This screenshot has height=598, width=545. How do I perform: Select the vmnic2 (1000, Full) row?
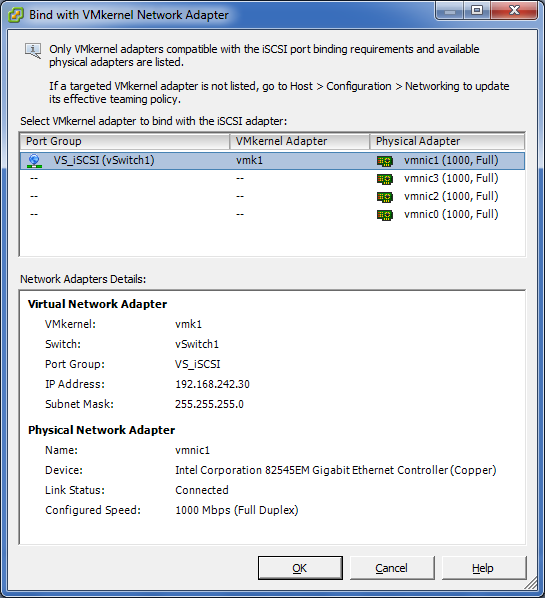click(272, 196)
